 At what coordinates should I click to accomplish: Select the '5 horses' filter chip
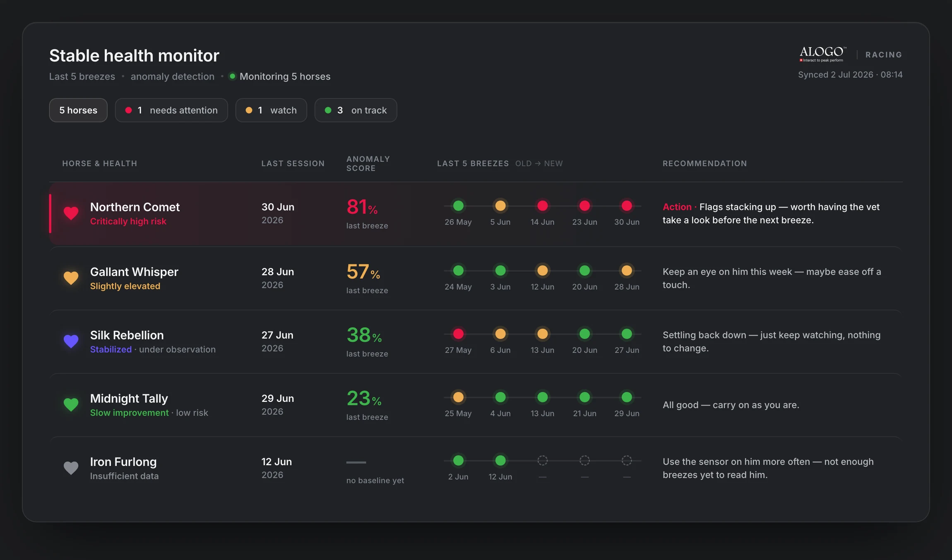pos(78,110)
